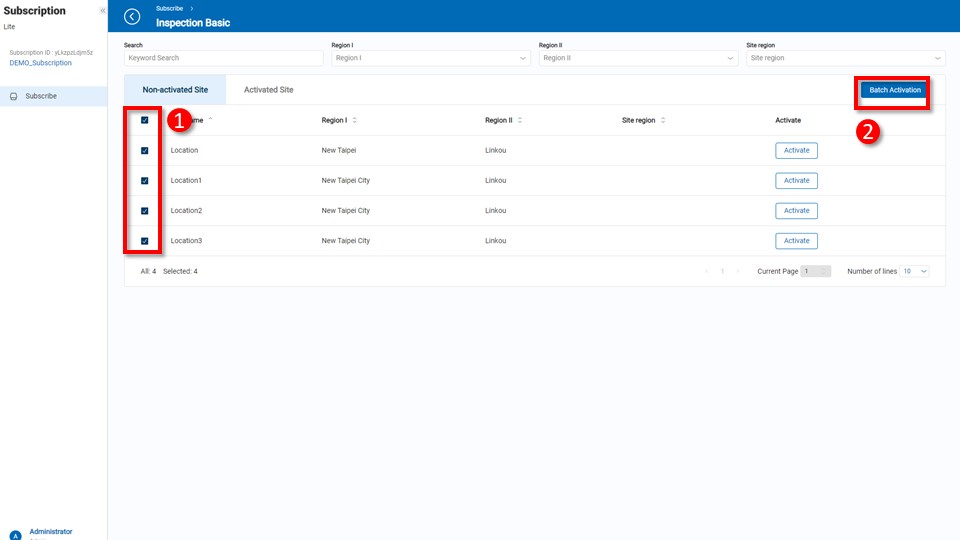Click the Keyword Search input field

223,58
